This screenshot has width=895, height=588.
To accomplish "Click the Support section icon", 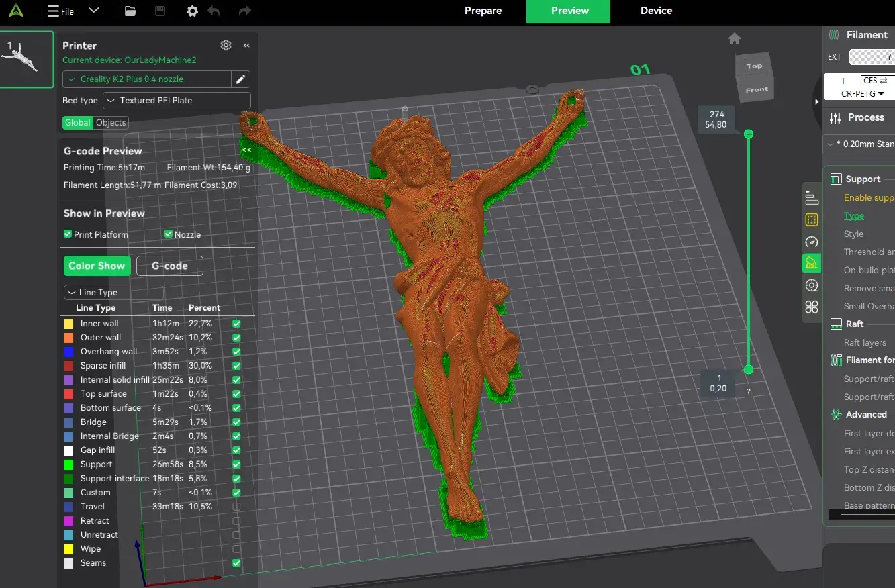I will point(836,179).
